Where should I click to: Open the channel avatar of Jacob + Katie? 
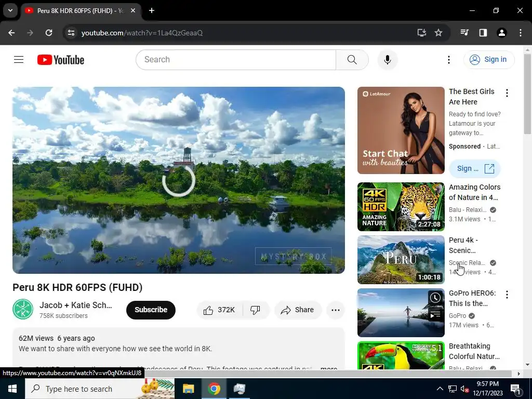[x=23, y=310]
